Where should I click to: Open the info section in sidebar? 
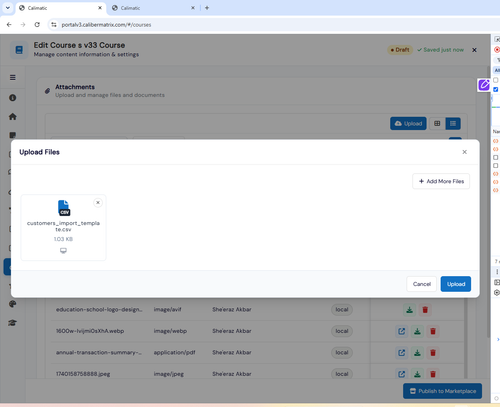click(x=13, y=98)
